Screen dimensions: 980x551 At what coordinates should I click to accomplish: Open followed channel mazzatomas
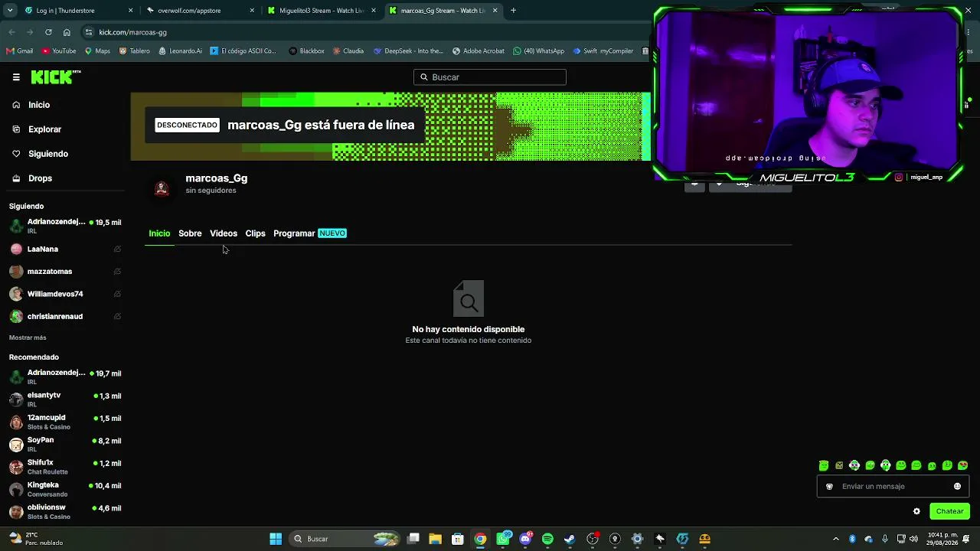click(x=65, y=272)
